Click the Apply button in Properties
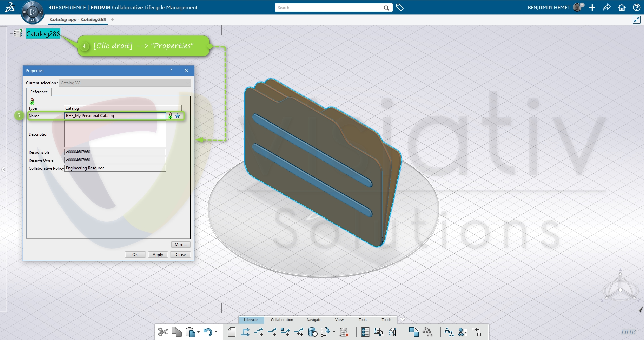This screenshot has height=340, width=644. point(158,254)
